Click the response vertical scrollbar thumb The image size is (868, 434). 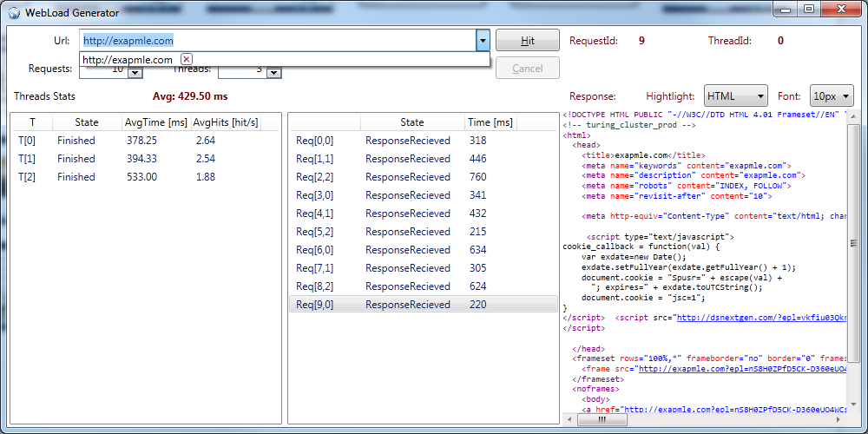[x=853, y=243]
